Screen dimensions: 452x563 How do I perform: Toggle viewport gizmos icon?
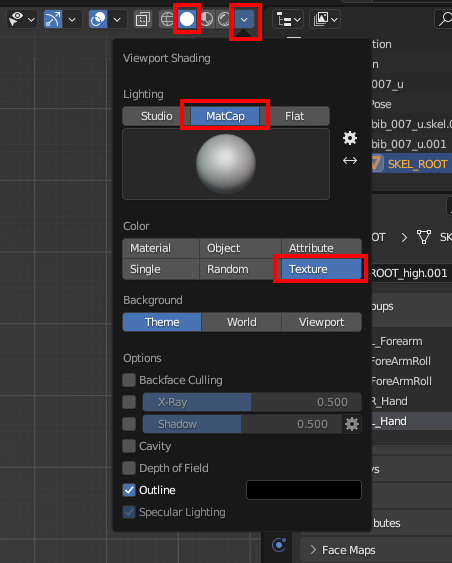pyautogui.click(x=53, y=19)
